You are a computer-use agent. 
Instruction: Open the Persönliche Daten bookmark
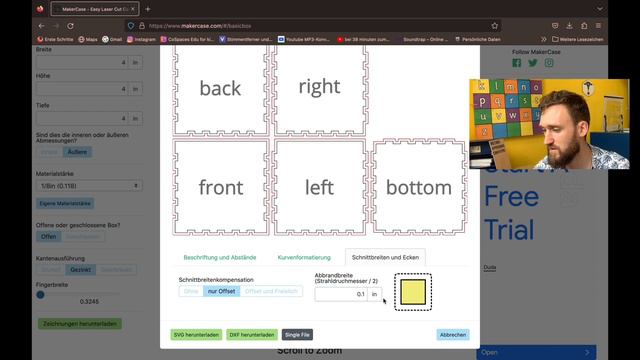[x=478, y=39]
